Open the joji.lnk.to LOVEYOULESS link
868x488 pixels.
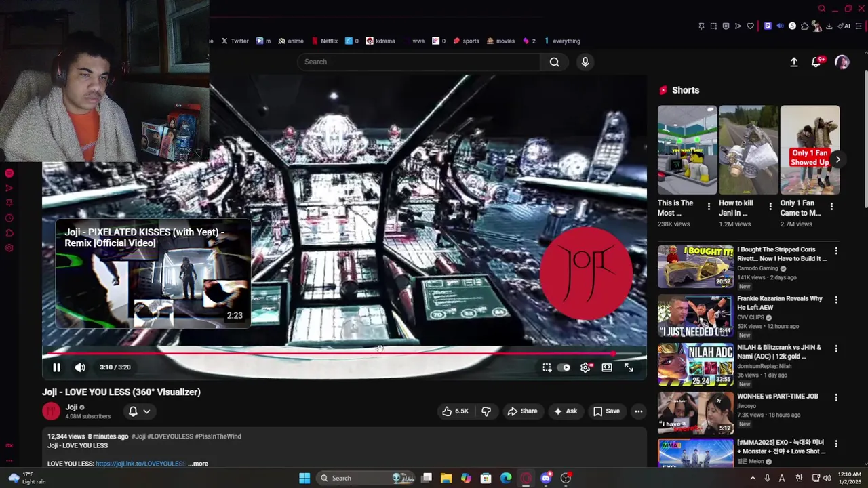pyautogui.click(x=140, y=464)
